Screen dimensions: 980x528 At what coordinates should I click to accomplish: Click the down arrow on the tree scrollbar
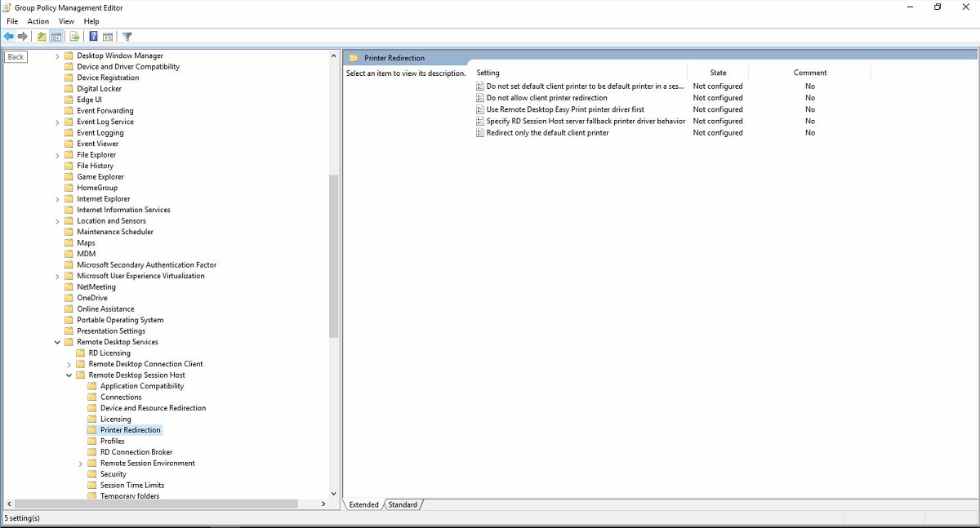point(334,492)
